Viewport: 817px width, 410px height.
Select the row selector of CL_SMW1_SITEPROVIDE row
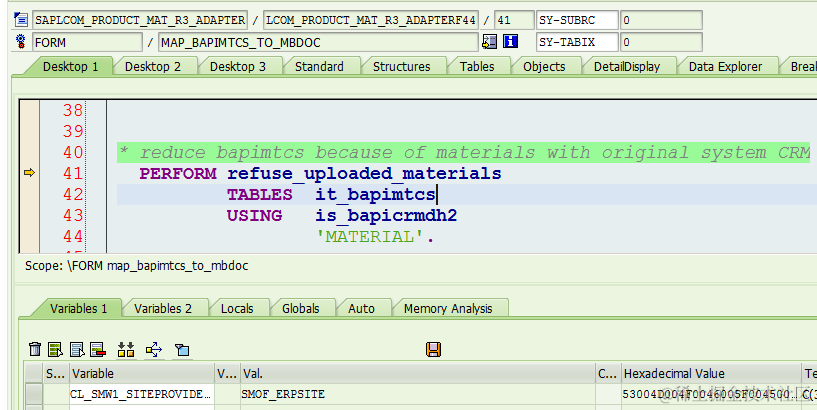click(34, 394)
